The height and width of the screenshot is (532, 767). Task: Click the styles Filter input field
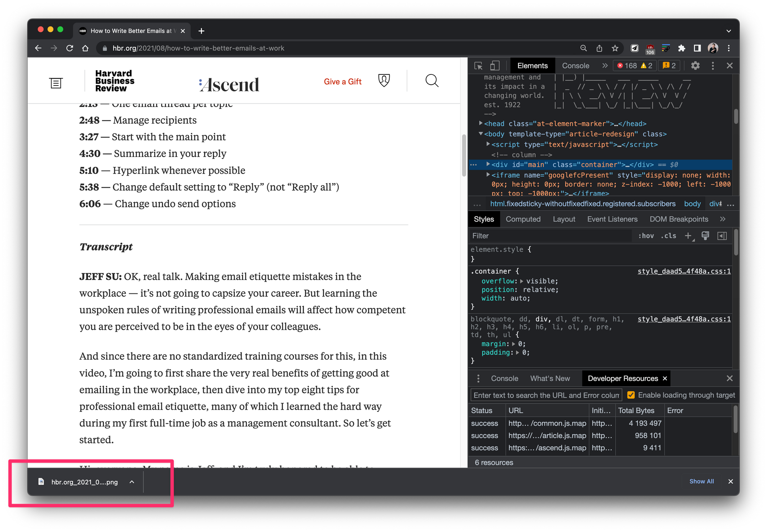550,236
